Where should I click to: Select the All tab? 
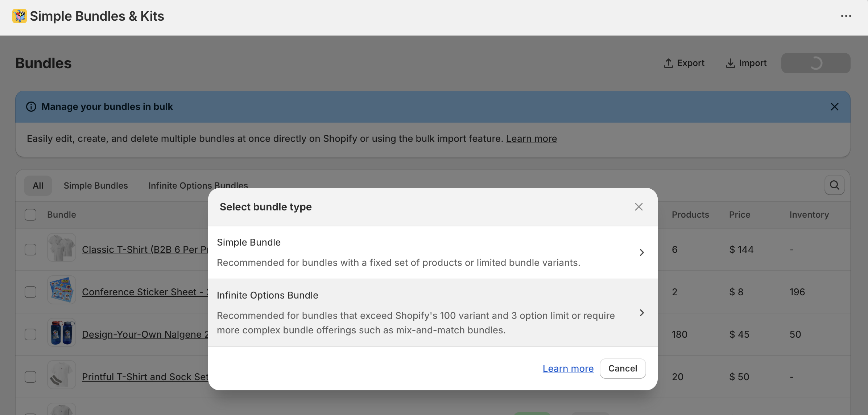[x=38, y=186]
